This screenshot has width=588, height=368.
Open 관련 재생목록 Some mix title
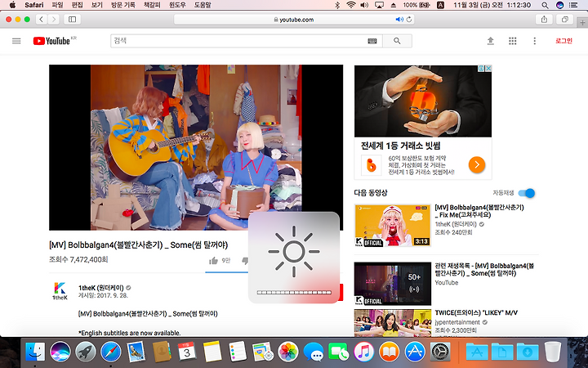point(484,270)
